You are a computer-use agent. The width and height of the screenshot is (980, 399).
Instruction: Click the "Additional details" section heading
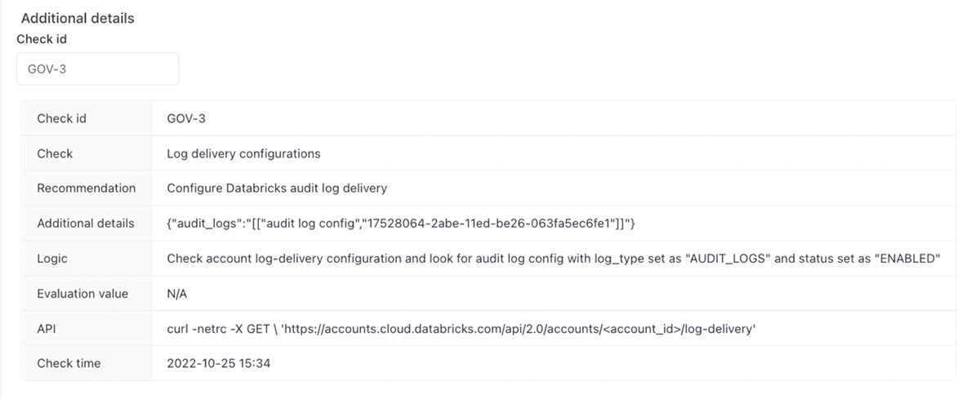click(x=78, y=18)
